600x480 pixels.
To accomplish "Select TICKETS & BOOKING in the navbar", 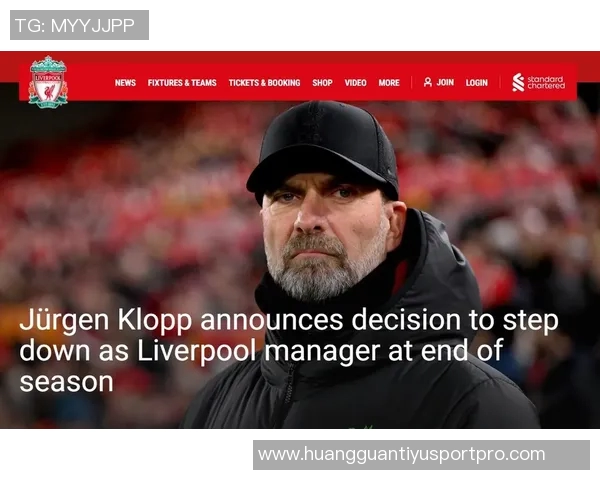I will tap(264, 83).
